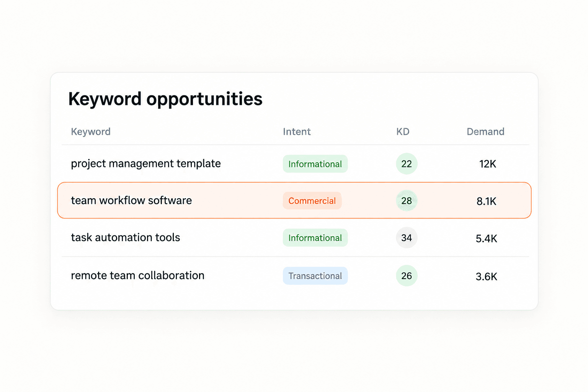Click the 'Keyword opportunities' heading
Viewport: 588px width, 392px height.
coord(165,99)
